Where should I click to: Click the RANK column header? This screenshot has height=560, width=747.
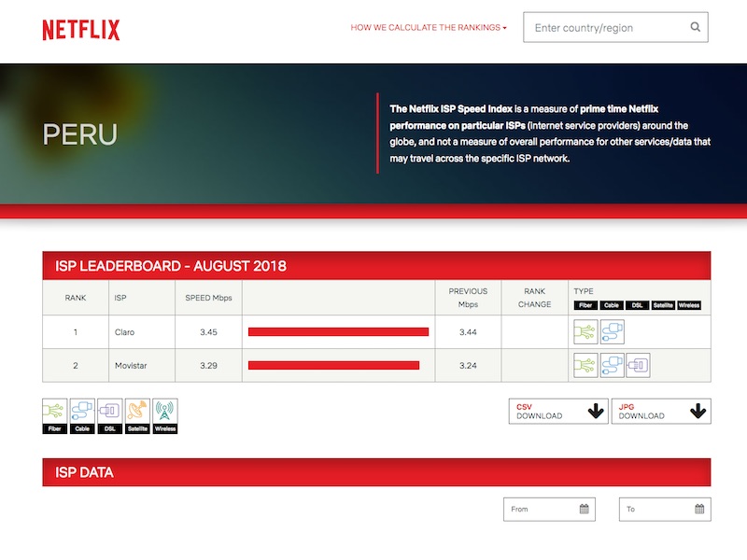point(76,298)
